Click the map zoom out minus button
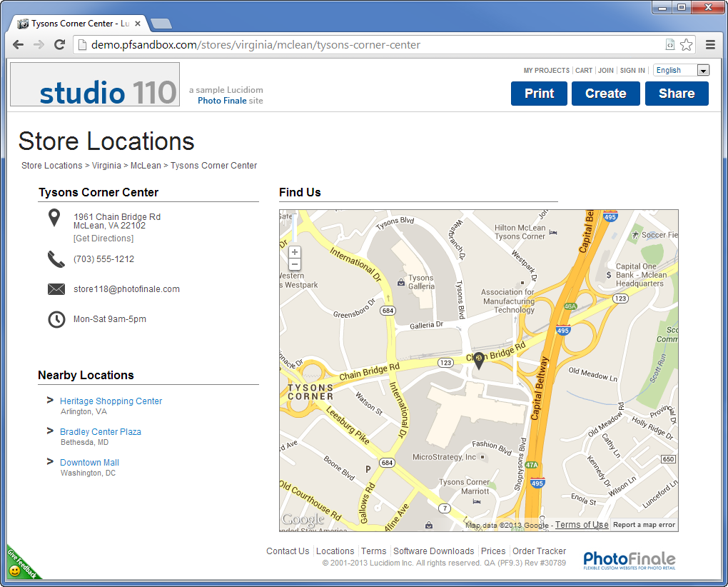 (295, 265)
